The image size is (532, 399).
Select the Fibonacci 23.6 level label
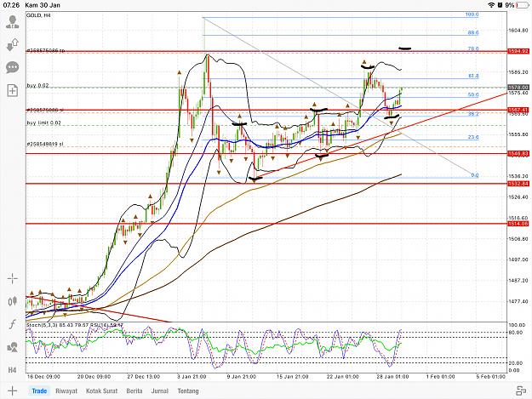tap(473, 137)
